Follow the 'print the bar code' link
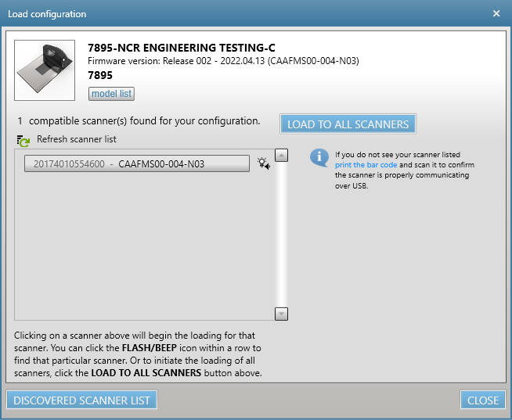Viewport: 512px width, 420px height. pyautogui.click(x=366, y=165)
